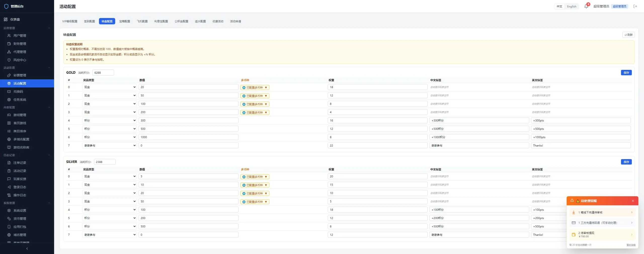Open the 三方充值待回调 reminder item

click(602, 223)
